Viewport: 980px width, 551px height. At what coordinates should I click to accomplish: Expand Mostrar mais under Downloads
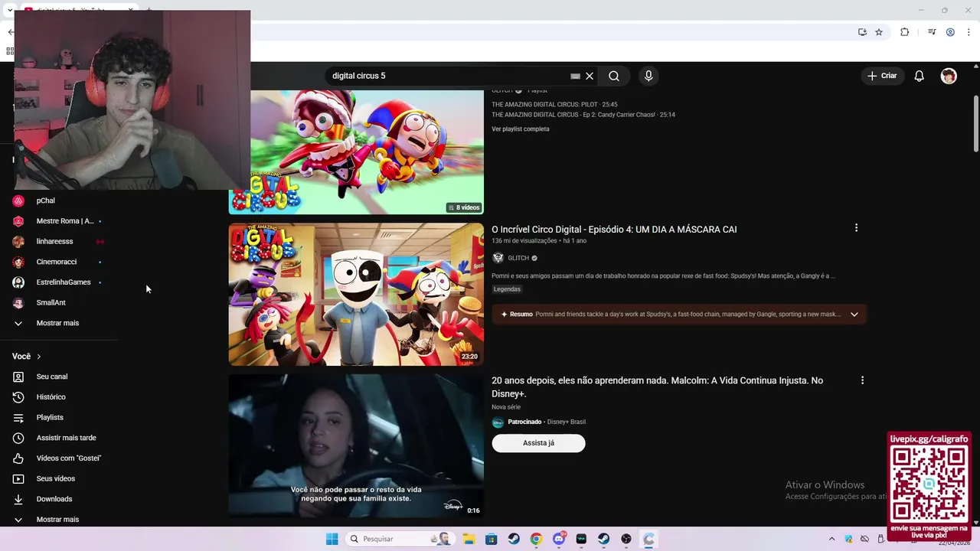[x=57, y=520]
